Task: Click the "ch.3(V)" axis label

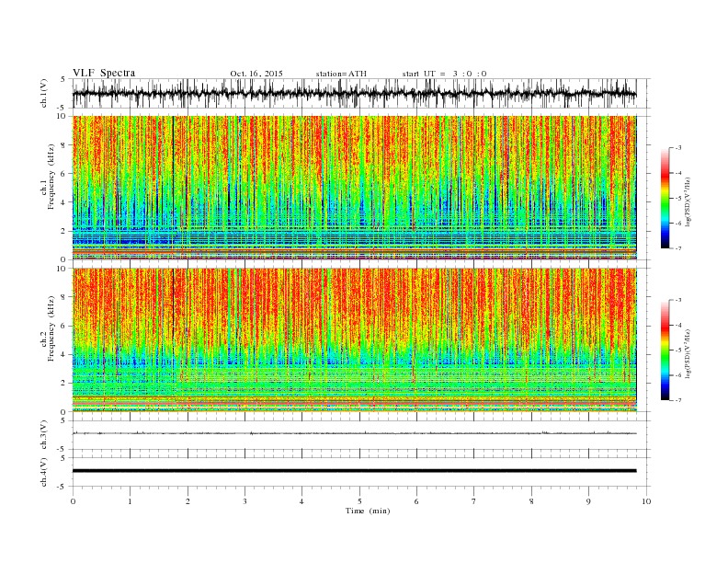Action: pos(43,435)
